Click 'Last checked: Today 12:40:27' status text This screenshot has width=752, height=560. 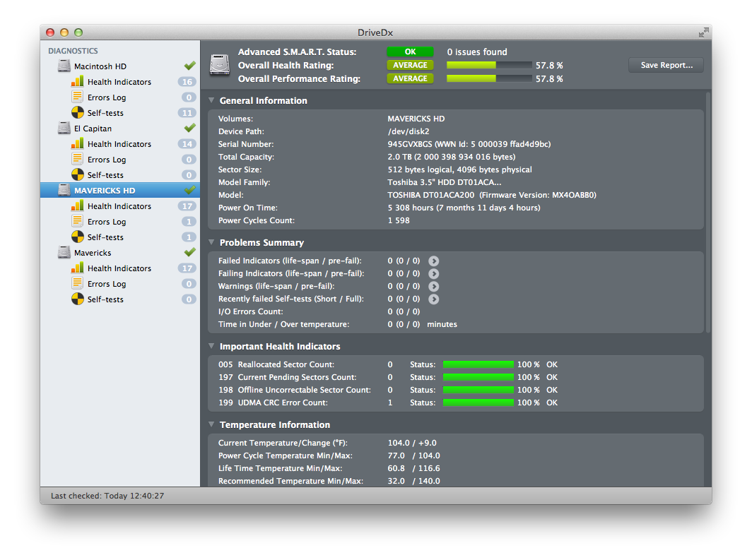click(x=107, y=496)
